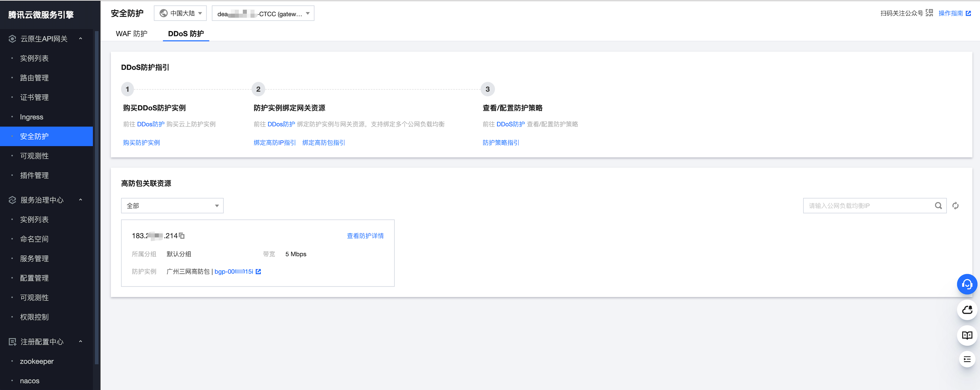Copy the IP address ending in .214
The height and width of the screenshot is (390, 980).
click(x=182, y=236)
